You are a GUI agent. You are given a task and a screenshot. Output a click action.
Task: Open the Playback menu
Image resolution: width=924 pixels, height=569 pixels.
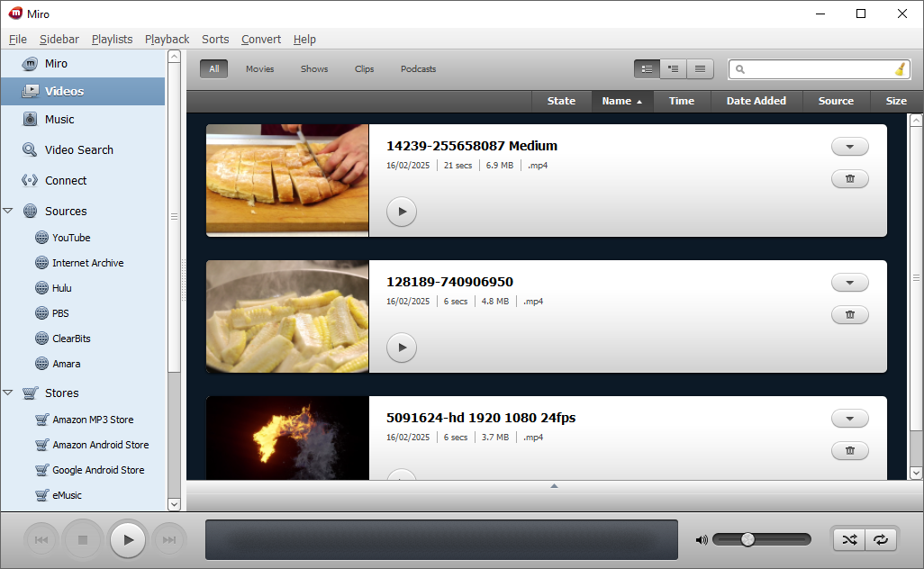[x=167, y=40]
